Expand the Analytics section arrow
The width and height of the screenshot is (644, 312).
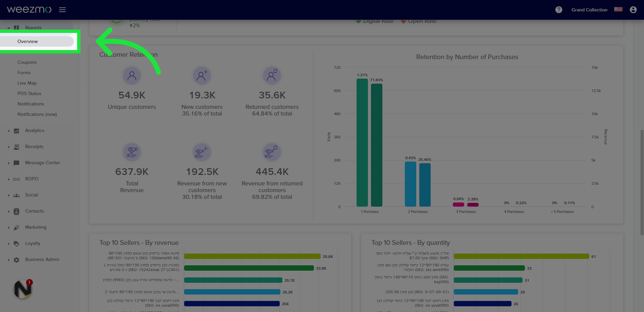coord(9,131)
